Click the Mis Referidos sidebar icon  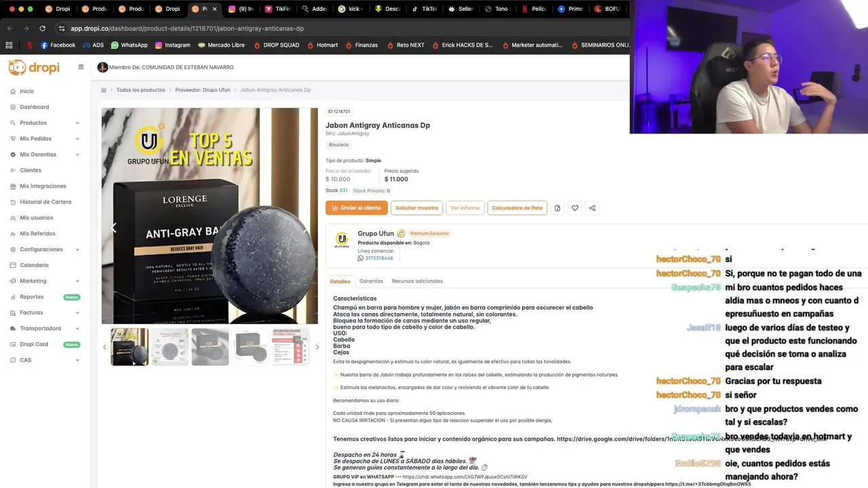[13, 233]
